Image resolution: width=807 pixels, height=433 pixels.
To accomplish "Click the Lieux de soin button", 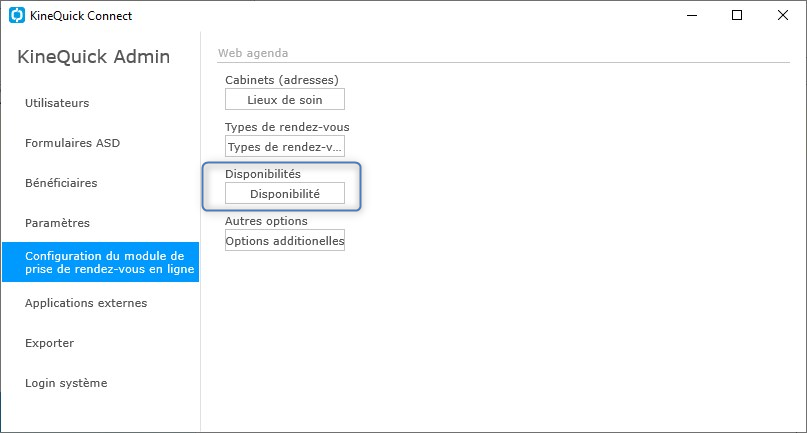I will coord(285,99).
